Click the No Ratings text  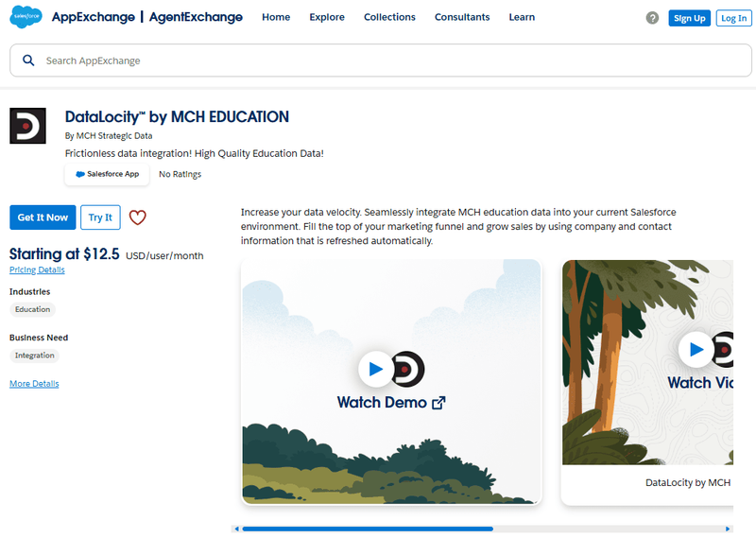pos(180,174)
